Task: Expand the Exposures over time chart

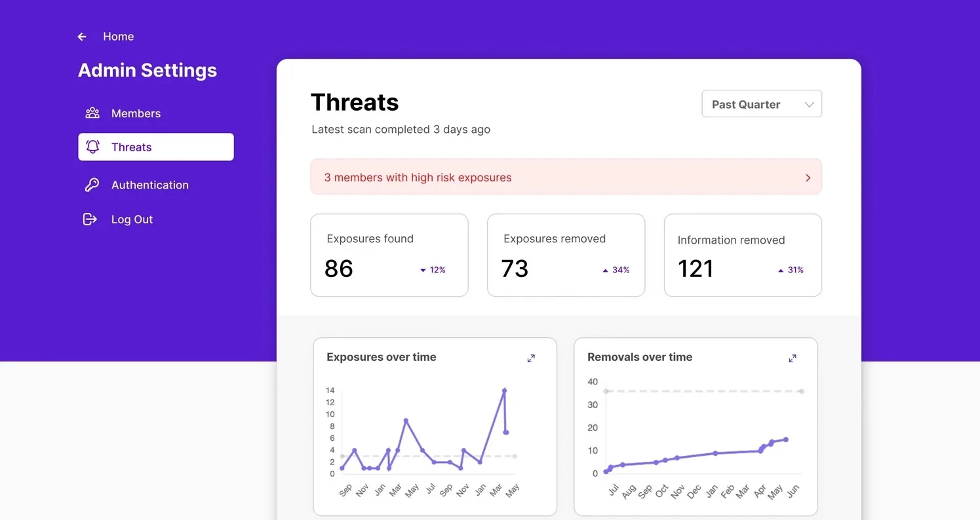Action: coord(531,358)
